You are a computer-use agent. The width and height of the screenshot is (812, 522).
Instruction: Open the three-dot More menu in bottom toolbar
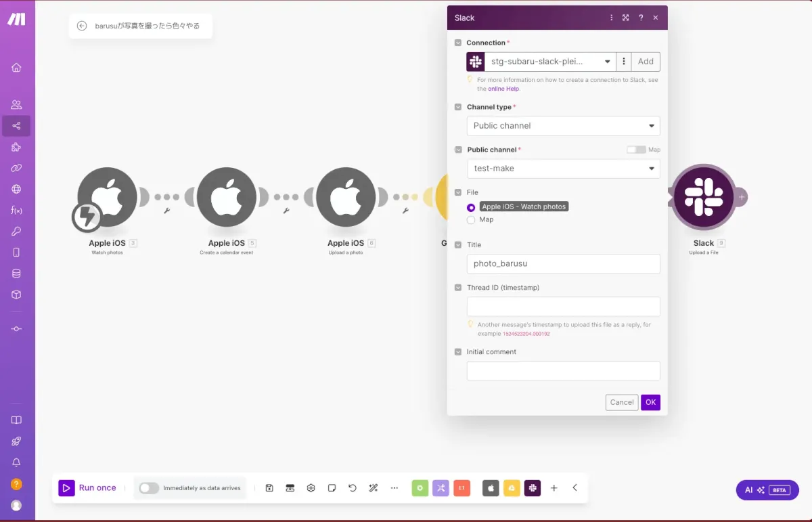coord(394,488)
